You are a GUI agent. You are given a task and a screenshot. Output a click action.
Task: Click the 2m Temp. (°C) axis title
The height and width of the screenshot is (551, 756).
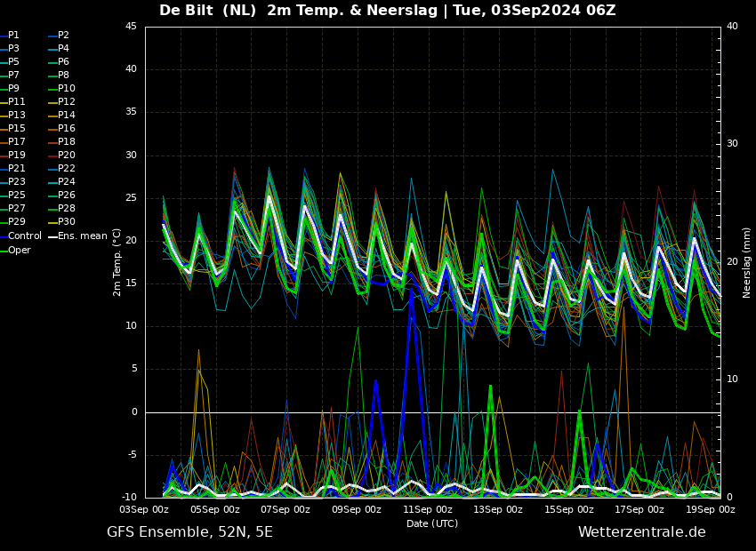click(117, 262)
